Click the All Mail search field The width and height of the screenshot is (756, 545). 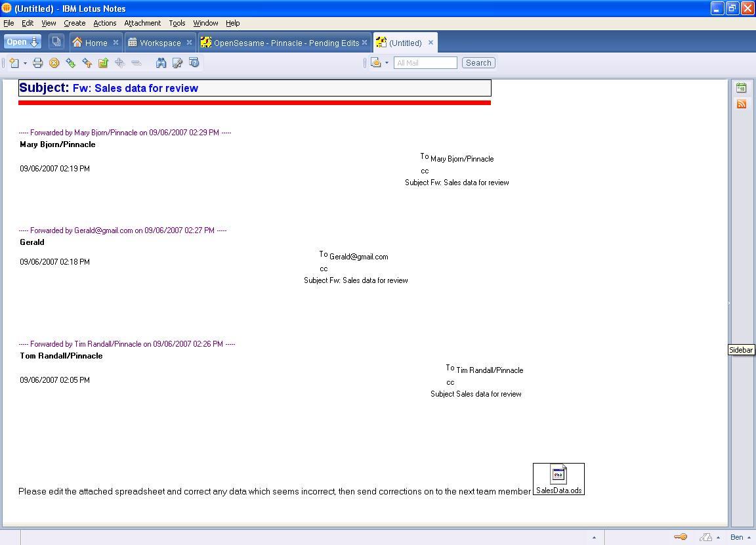tap(425, 63)
